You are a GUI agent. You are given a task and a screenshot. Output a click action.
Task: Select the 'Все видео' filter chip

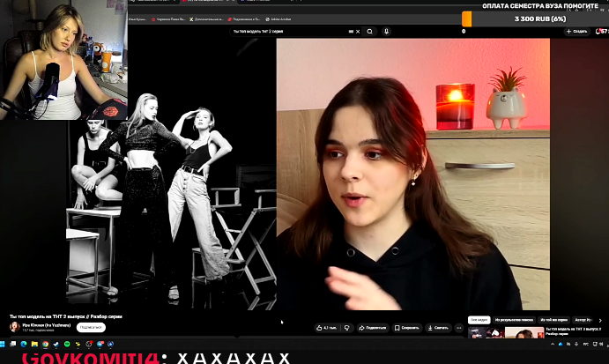click(479, 320)
